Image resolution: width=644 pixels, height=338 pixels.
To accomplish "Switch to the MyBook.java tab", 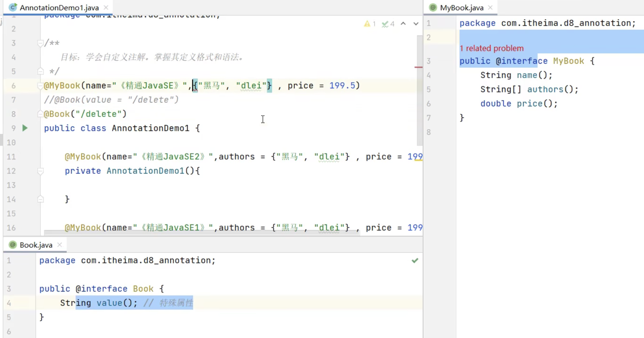I will (462, 8).
